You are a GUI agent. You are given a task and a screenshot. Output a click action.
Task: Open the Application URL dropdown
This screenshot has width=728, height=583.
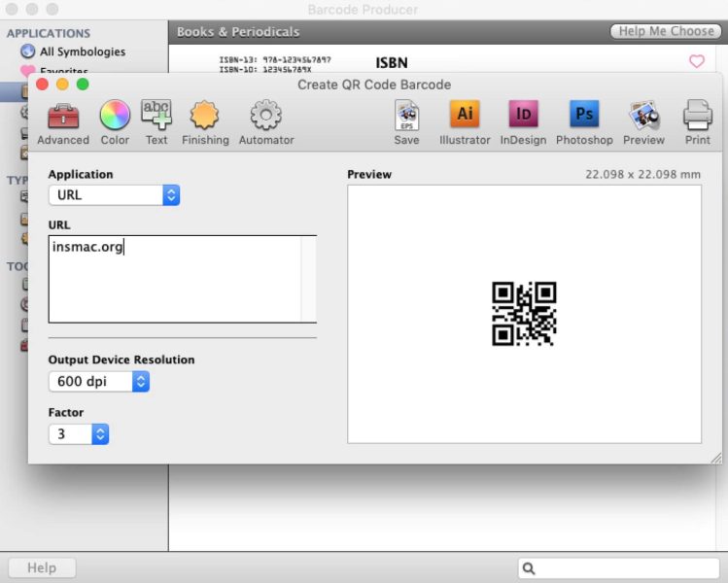[x=115, y=195]
